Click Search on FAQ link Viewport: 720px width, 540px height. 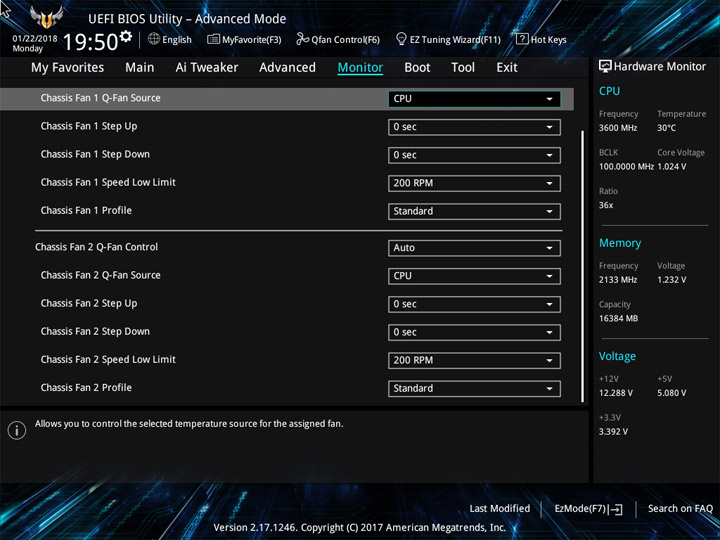680,509
